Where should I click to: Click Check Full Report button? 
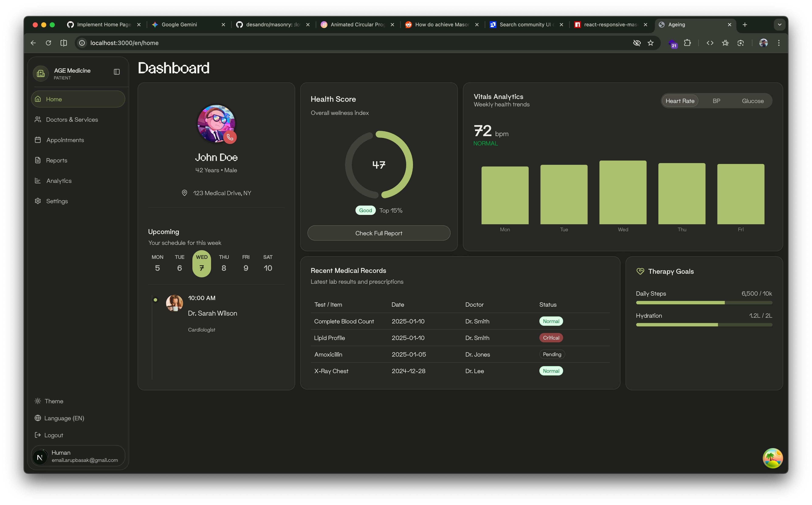379,233
